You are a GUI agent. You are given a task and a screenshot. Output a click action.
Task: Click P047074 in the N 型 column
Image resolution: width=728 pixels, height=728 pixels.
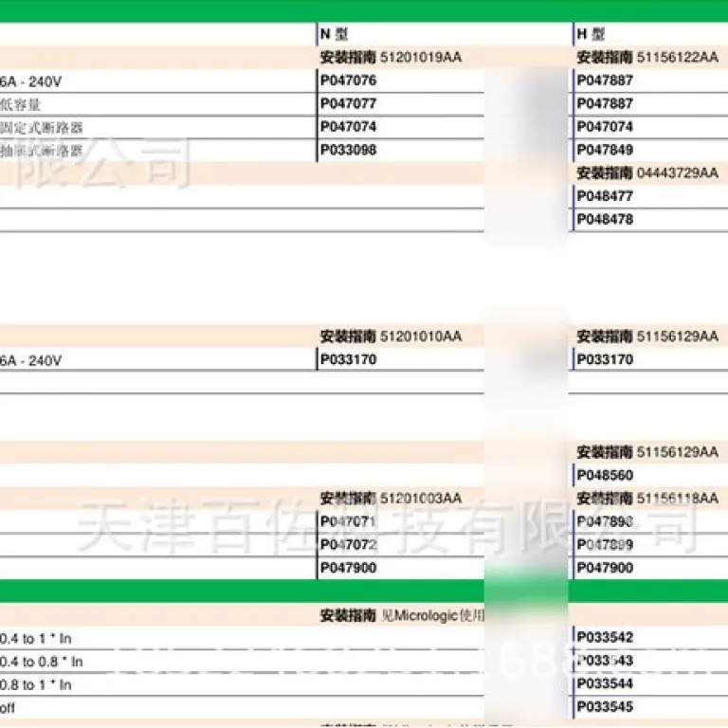348,127
